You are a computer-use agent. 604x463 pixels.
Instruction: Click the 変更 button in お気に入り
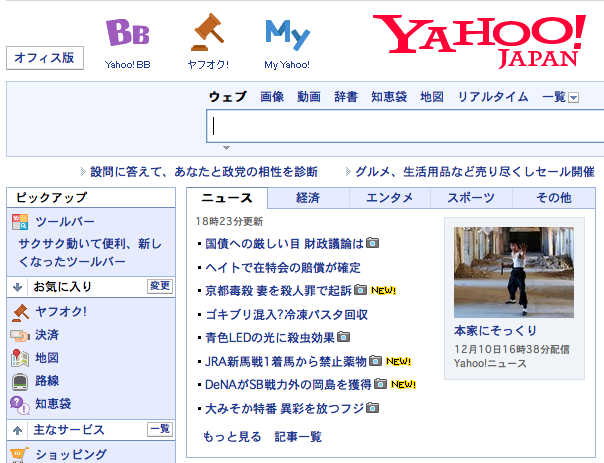point(160,286)
